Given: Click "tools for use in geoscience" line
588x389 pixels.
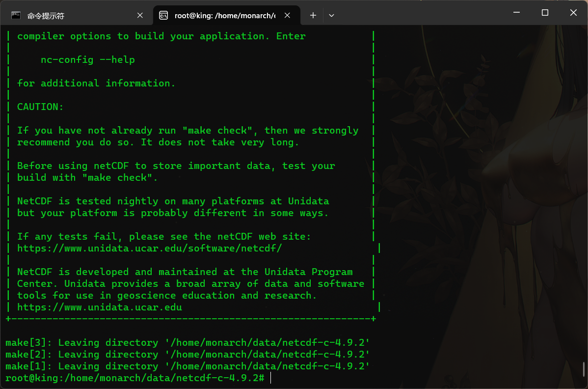Looking at the screenshot, I should [167, 295].
